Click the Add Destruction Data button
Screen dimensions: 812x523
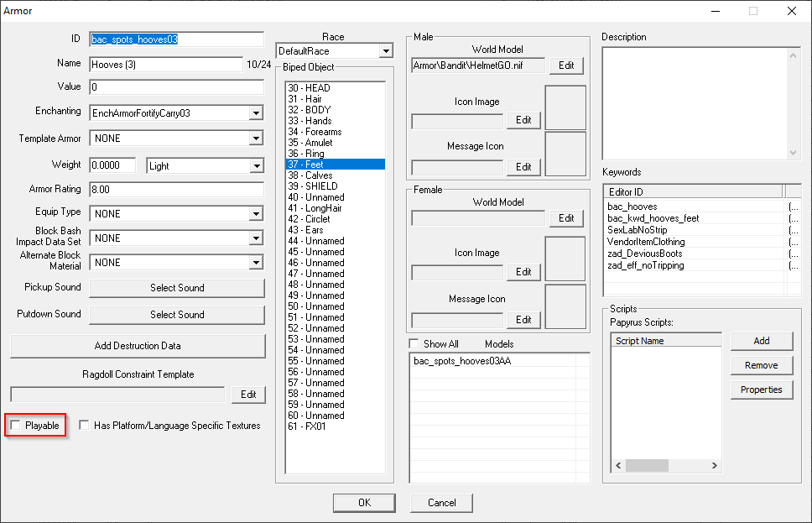[138, 346]
